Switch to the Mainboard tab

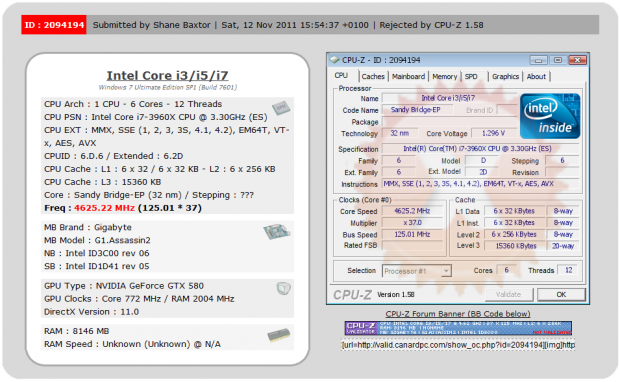point(408,76)
